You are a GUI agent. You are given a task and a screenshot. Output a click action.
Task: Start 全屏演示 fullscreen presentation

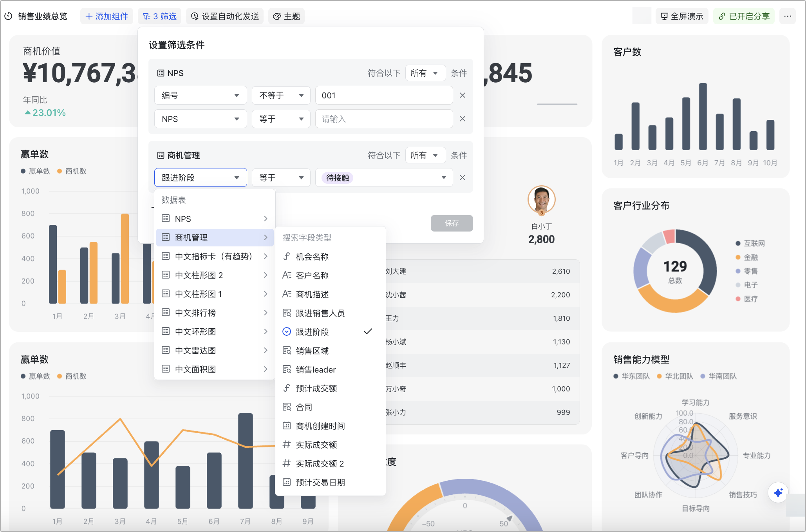tap(682, 16)
